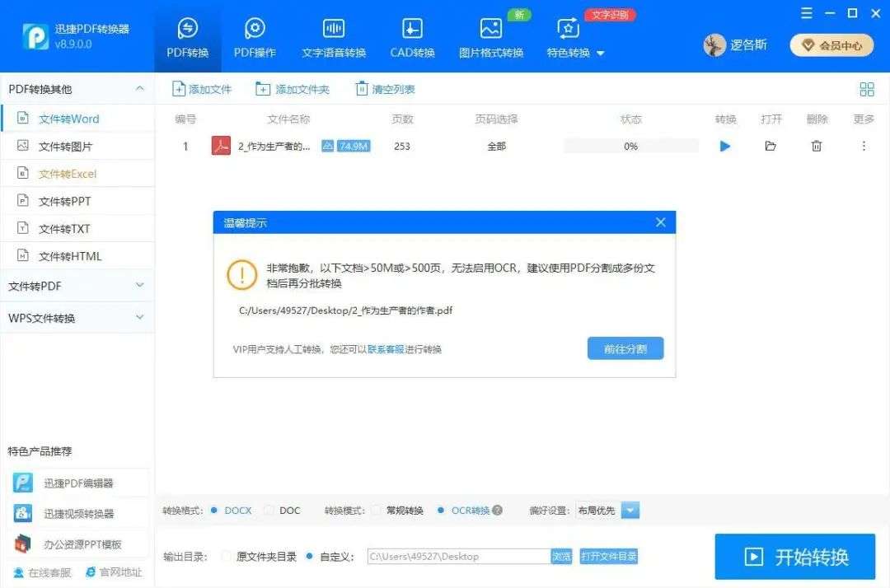This screenshot has width=890, height=588.
Task: Click the help icon beside OCR转换
Action: (497, 511)
